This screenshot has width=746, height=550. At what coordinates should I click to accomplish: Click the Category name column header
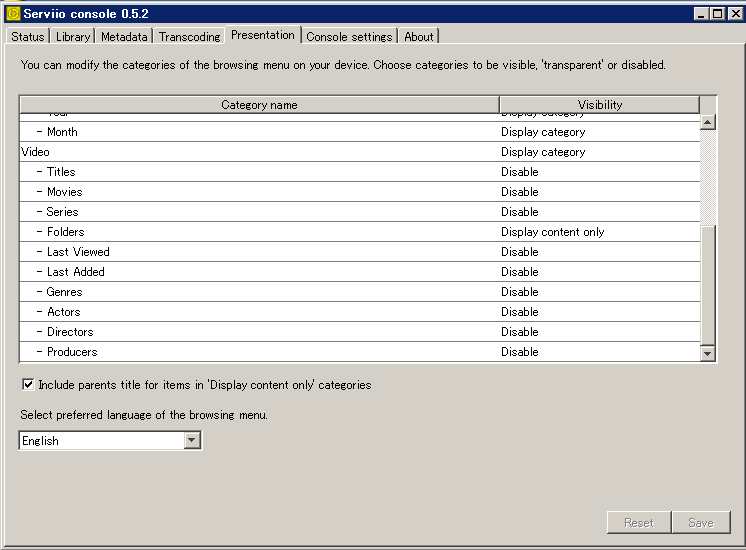259,105
